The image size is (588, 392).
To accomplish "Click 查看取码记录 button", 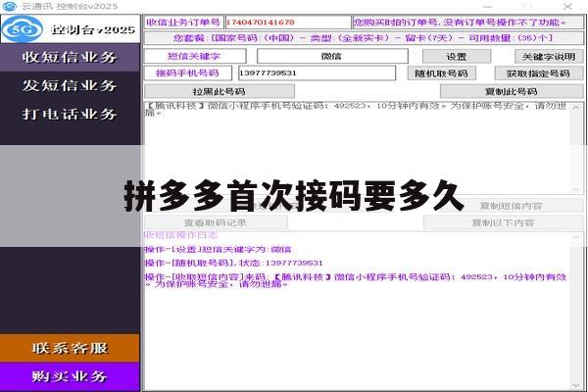I will [216, 222].
